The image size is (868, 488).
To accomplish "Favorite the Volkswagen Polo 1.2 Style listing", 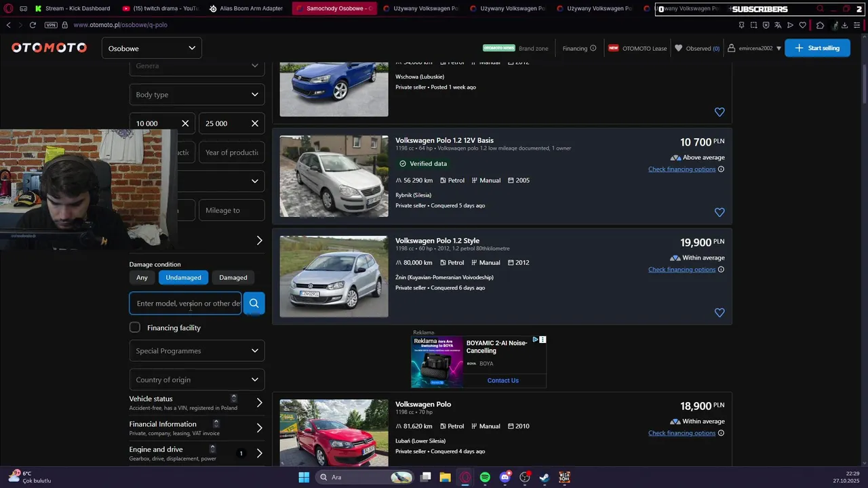I will [719, 312].
